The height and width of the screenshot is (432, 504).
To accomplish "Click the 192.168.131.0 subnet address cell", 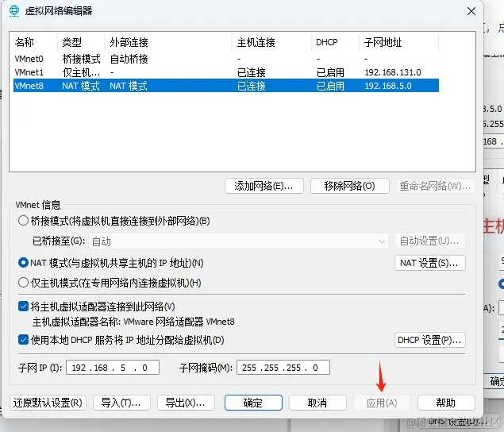I will pyautogui.click(x=393, y=72).
